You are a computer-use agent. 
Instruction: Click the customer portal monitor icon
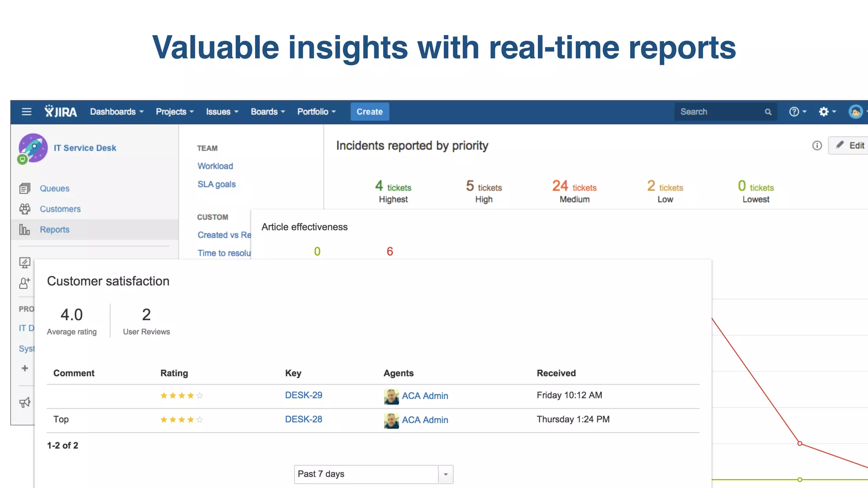(25, 263)
